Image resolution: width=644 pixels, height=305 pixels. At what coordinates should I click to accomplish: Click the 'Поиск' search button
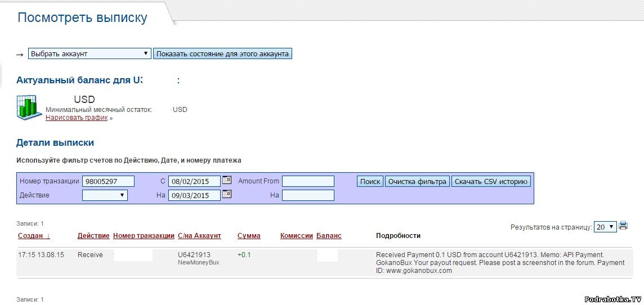tap(370, 181)
